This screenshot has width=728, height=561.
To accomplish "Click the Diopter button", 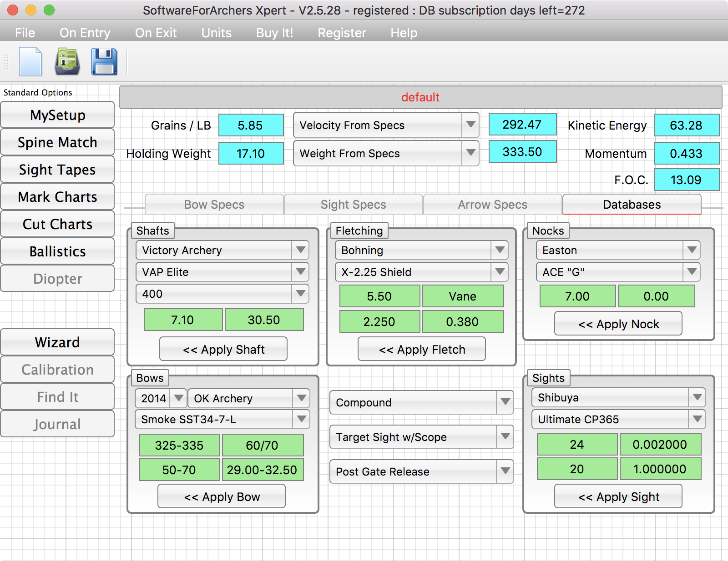I will click(x=57, y=279).
